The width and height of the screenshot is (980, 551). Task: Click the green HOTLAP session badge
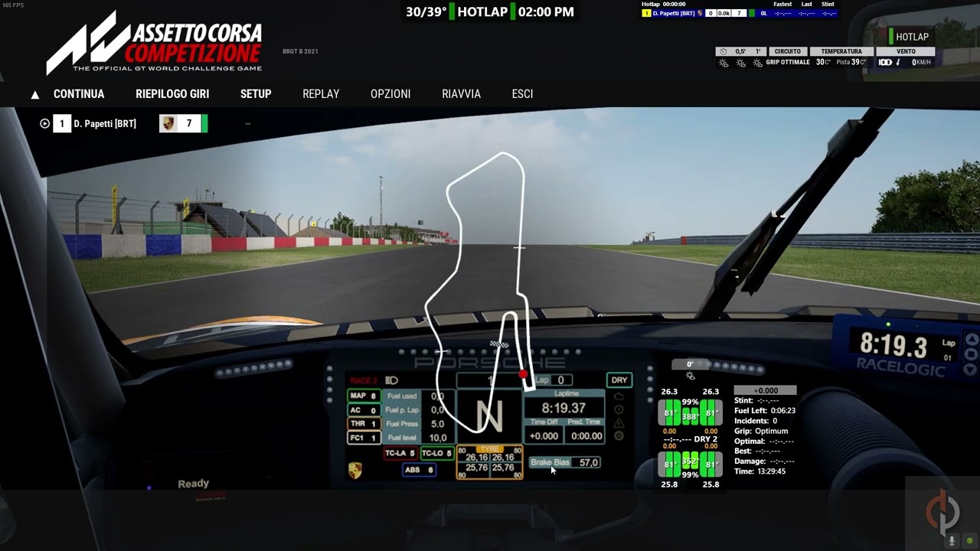(910, 37)
